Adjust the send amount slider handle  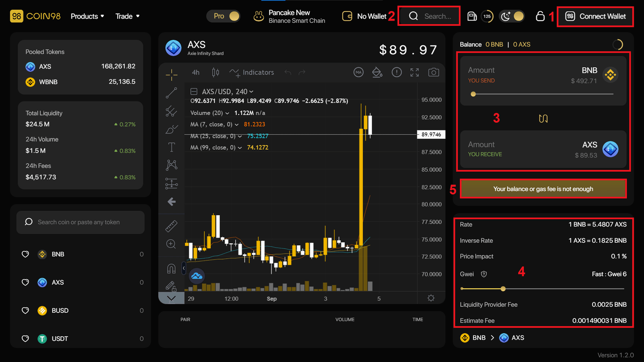tap(473, 94)
